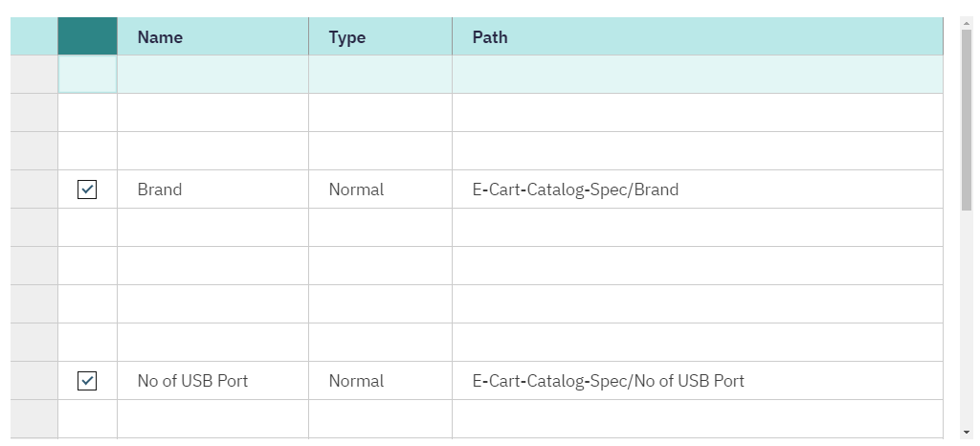Toggle the No of USB Port checkbox
Viewport: 980px width, 446px height.
tap(87, 380)
